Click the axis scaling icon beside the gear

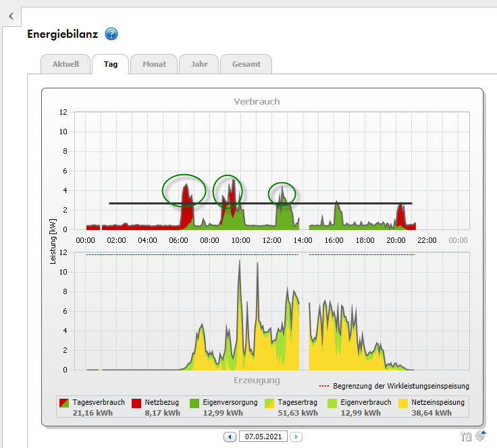467,437
